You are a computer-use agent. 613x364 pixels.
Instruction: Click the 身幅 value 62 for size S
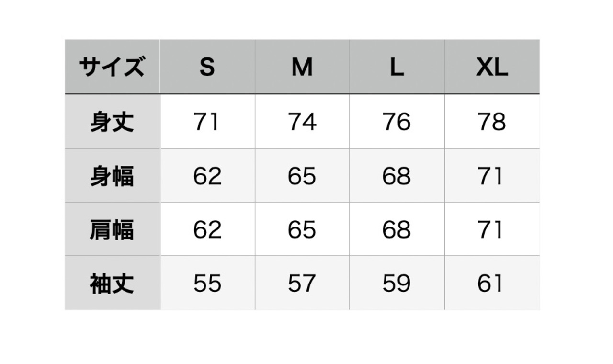207,176
